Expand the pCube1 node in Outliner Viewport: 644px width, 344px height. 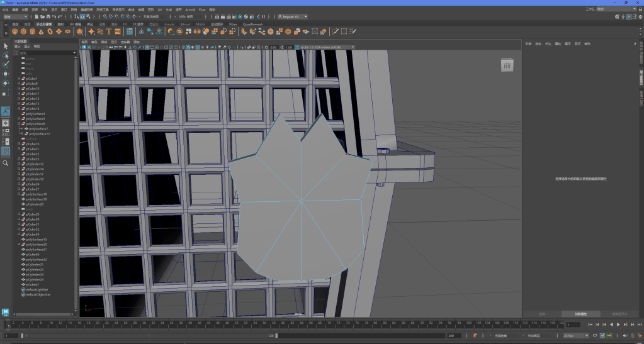point(19,79)
